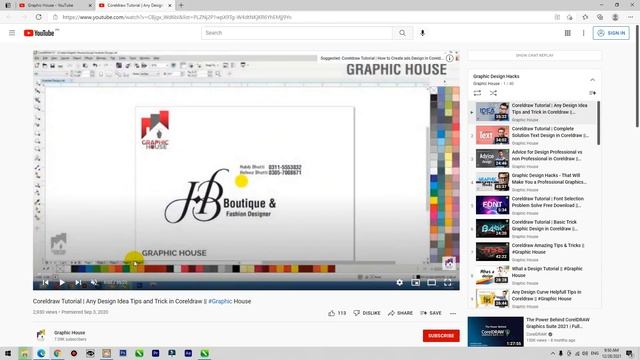
Task: Select playlist video 'Complete Solution Text Design'
Action: click(x=533, y=135)
